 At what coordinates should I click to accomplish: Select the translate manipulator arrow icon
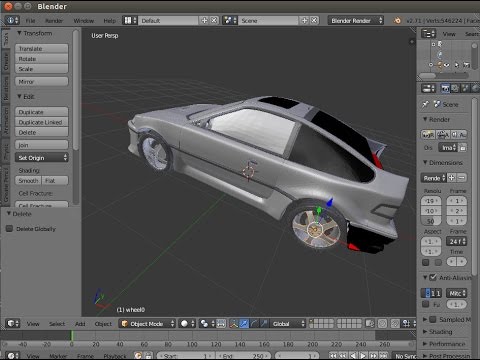pyautogui.click(x=244, y=323)
